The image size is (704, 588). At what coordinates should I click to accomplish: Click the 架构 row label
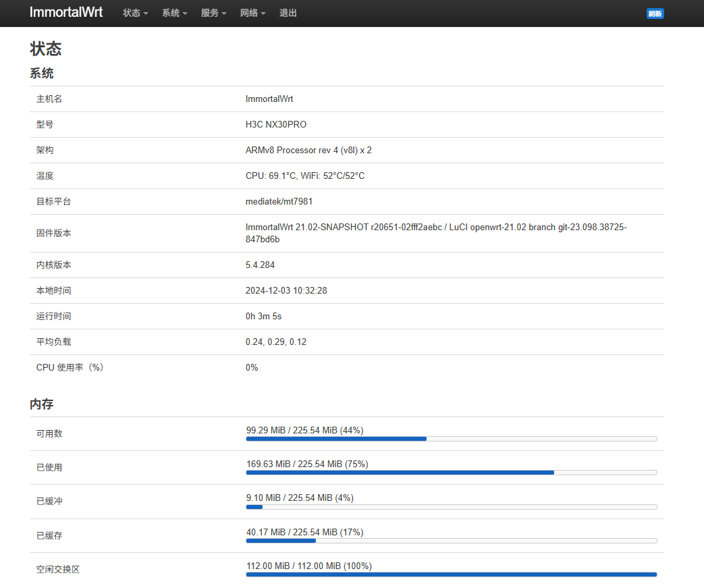[45, 150]
